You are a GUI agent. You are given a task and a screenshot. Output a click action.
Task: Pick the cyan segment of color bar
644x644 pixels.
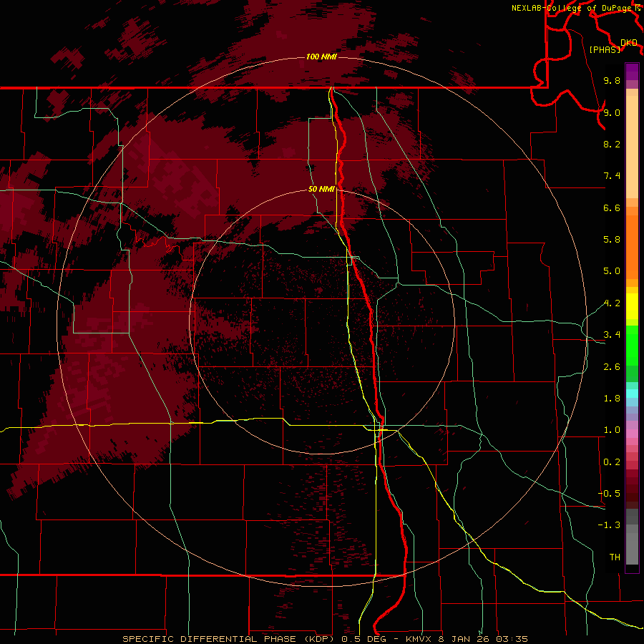tap(632, 394)
